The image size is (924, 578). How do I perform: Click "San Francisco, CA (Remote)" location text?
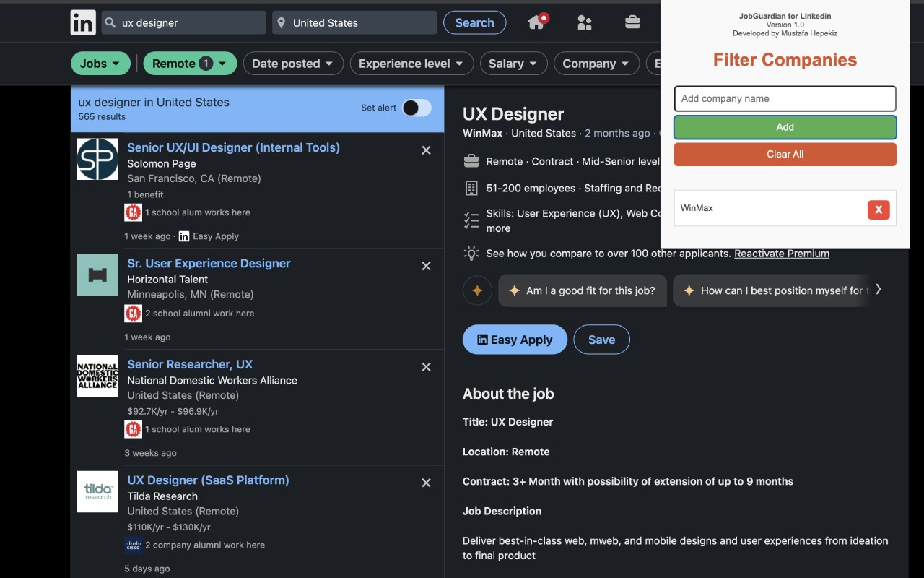[194, 178]
